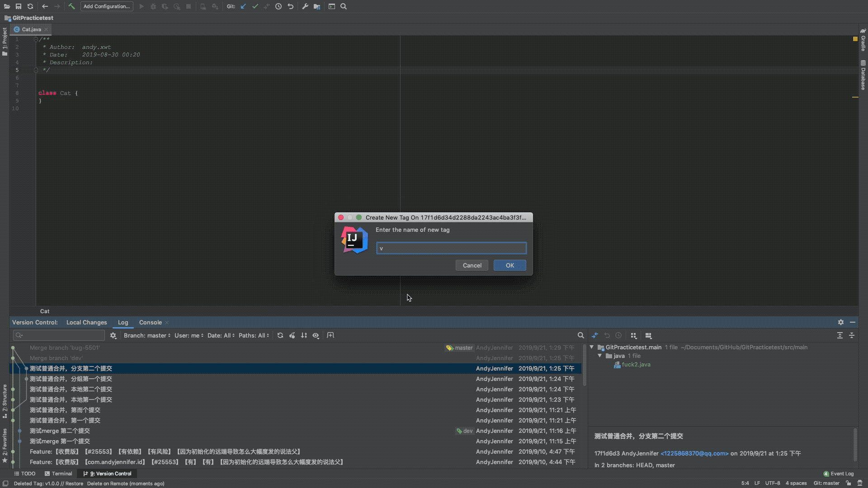This screenshot has height=488, width=868.
Task: Click the UTF-8 encoding in the status bar
Action: [x=773, y=483]
